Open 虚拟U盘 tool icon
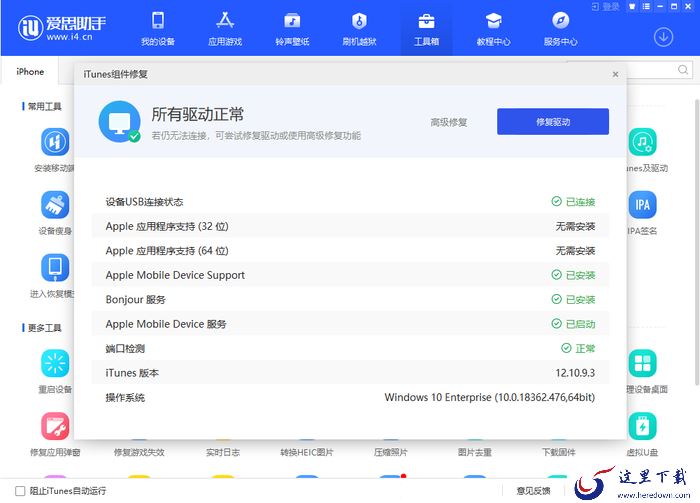 (x=643, y=426)
